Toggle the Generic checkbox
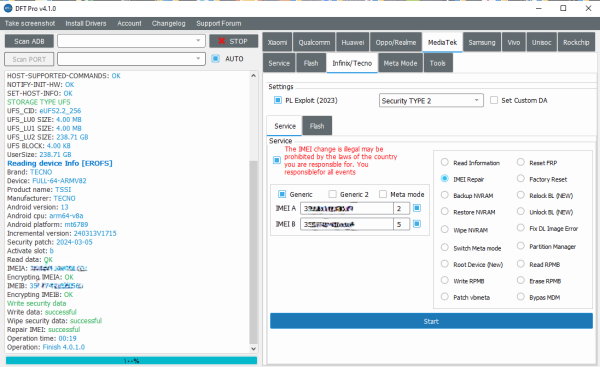The width and height of the screenshot is (600, 367). [282, 194]
